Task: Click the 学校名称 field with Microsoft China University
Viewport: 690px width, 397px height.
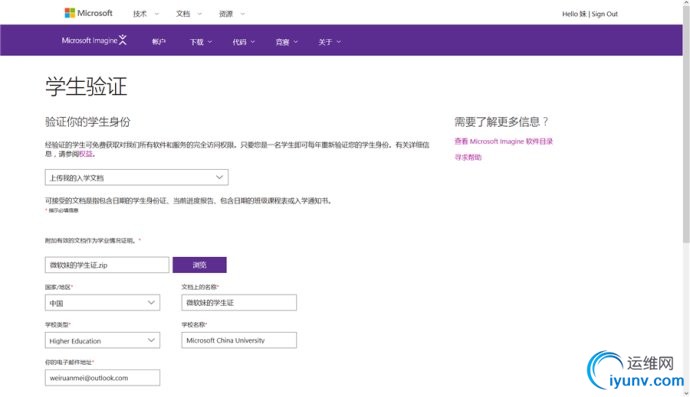Action: tap(239, 340)
